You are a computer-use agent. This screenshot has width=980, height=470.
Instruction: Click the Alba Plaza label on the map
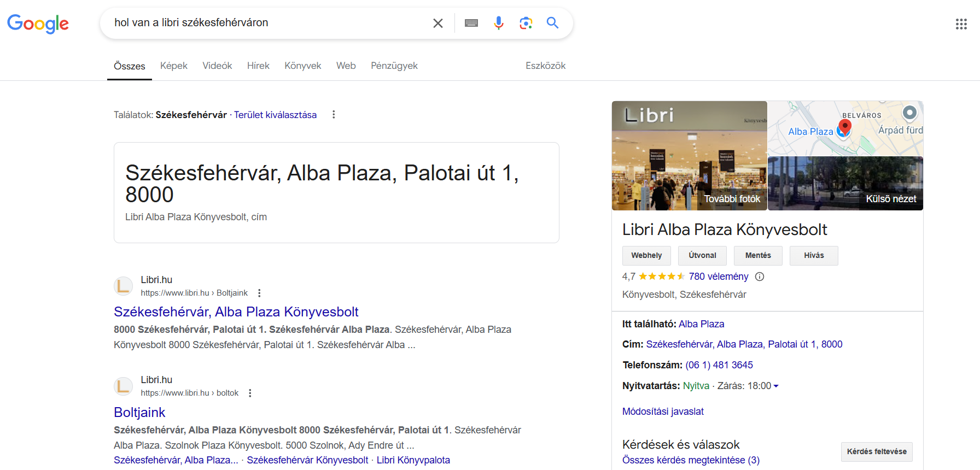810,132
